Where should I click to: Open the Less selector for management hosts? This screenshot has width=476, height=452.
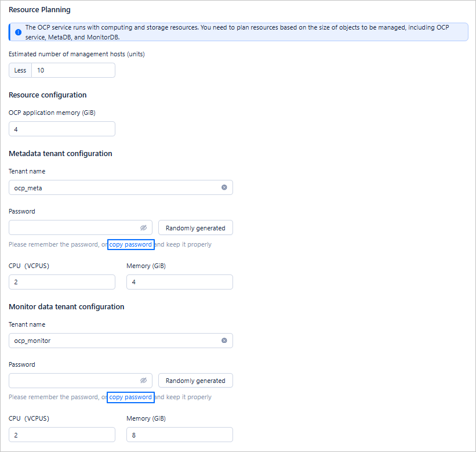pos(20,70)
